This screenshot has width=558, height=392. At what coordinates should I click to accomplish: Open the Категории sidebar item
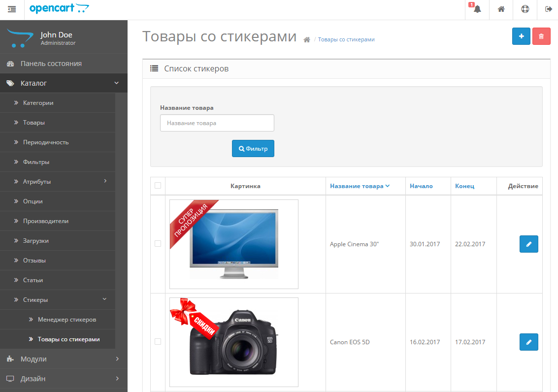[x=38, y=103]
